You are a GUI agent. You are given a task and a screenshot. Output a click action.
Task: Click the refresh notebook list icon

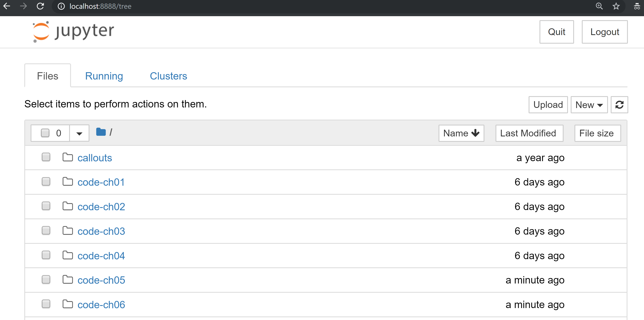(619, 105)
